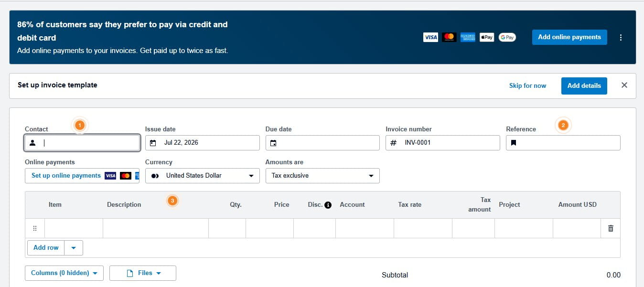Click the Tax rate cell in first row
The width and height of the screenshot is (644, 287).
[423, 228]
